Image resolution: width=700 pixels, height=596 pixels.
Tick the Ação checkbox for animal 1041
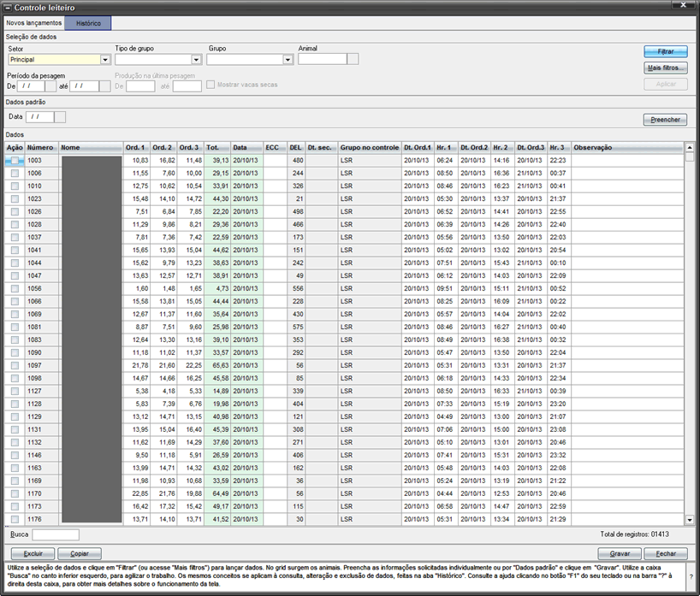coord(15,250)
